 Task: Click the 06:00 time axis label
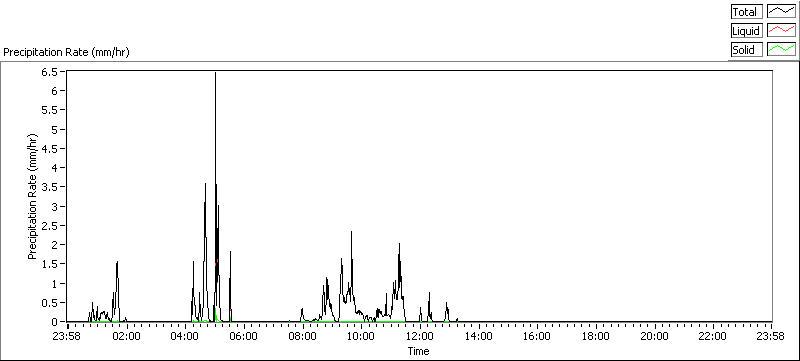click(x=243, y=336)
